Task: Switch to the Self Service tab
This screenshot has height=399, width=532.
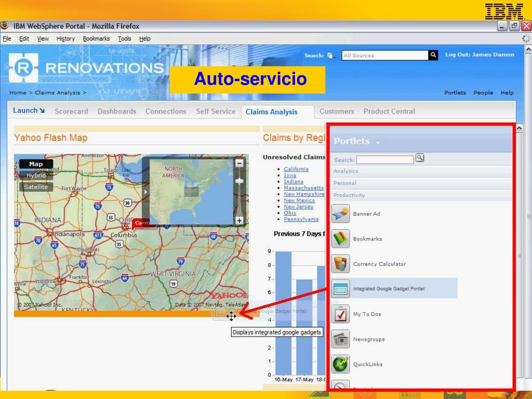Action: coord(216,111)
